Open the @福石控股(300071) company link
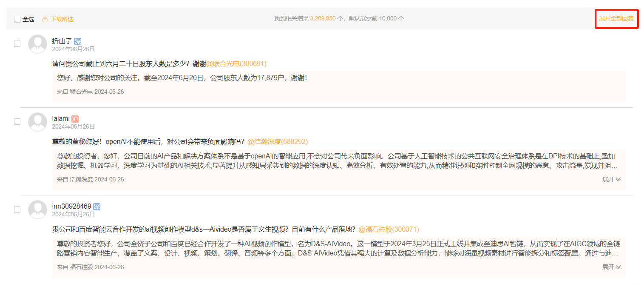 (x=389, y=229)
